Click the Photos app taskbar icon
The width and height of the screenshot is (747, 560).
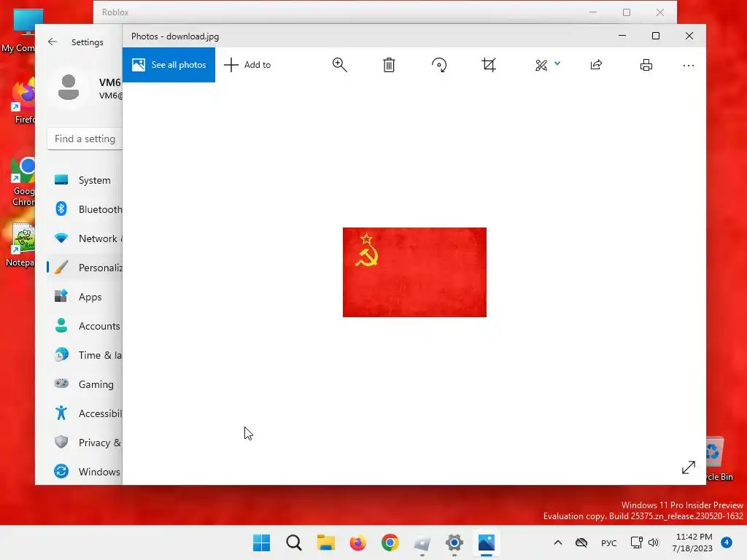[487, 542]
